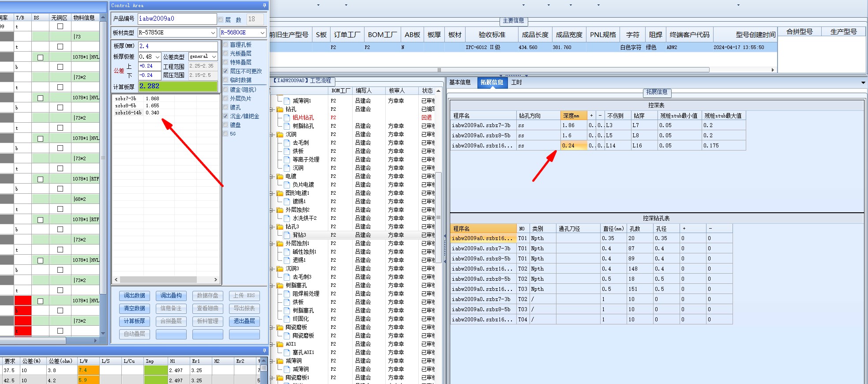Open dropdown arrow at right of 拓展信息 tabs
The height and width of the screenshot is (384, 868).
pos(863,83)
